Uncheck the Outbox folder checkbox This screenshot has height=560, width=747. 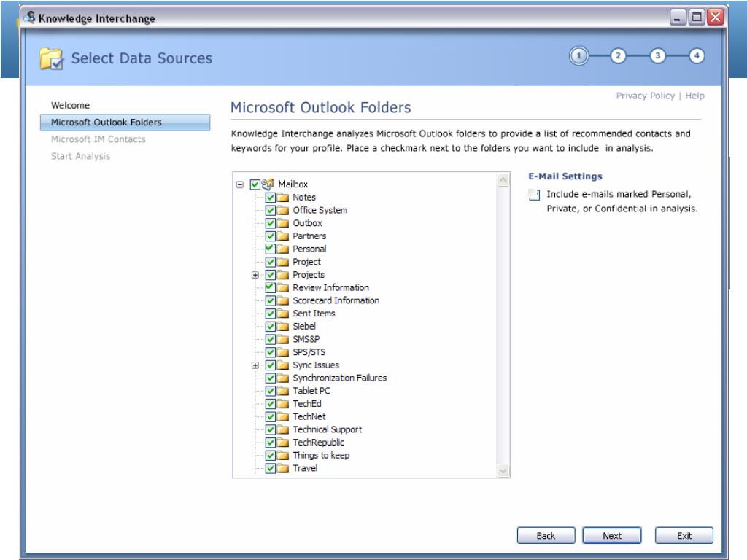point(271,223)
